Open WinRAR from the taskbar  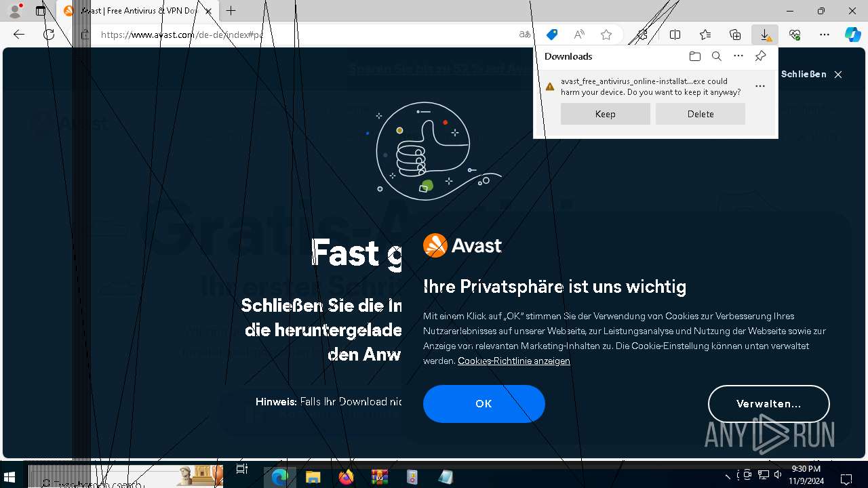[x=379, y=477]
